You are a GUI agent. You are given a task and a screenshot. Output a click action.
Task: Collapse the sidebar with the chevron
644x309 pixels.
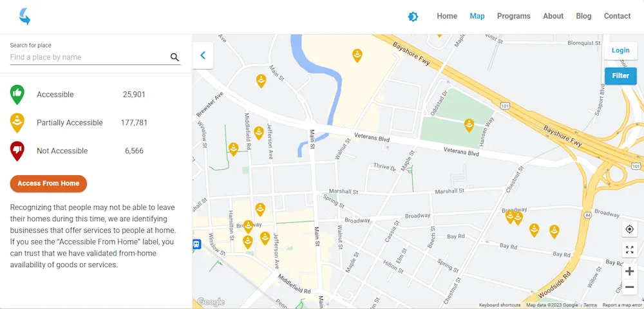(x=202, y=55)
